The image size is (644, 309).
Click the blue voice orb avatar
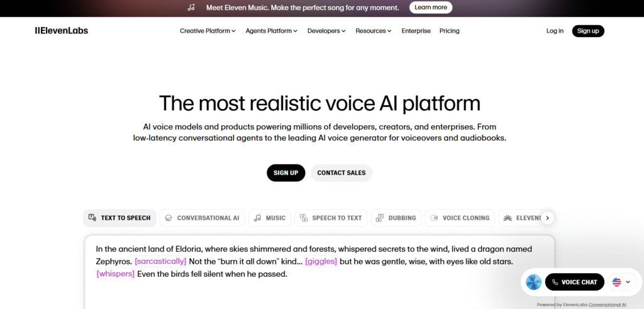coord(534,282)
